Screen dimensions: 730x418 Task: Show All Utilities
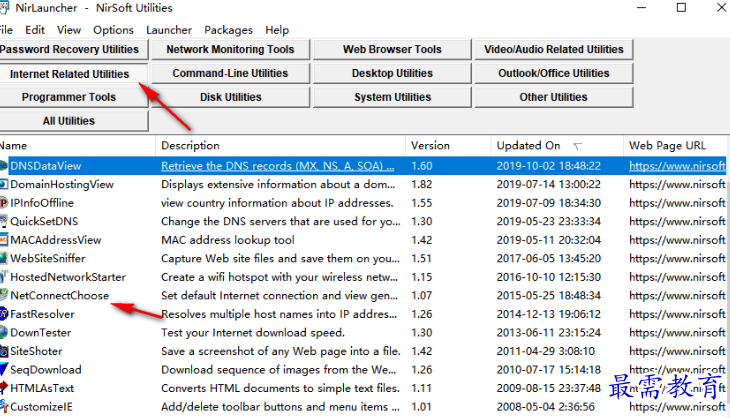pos(73,121)
